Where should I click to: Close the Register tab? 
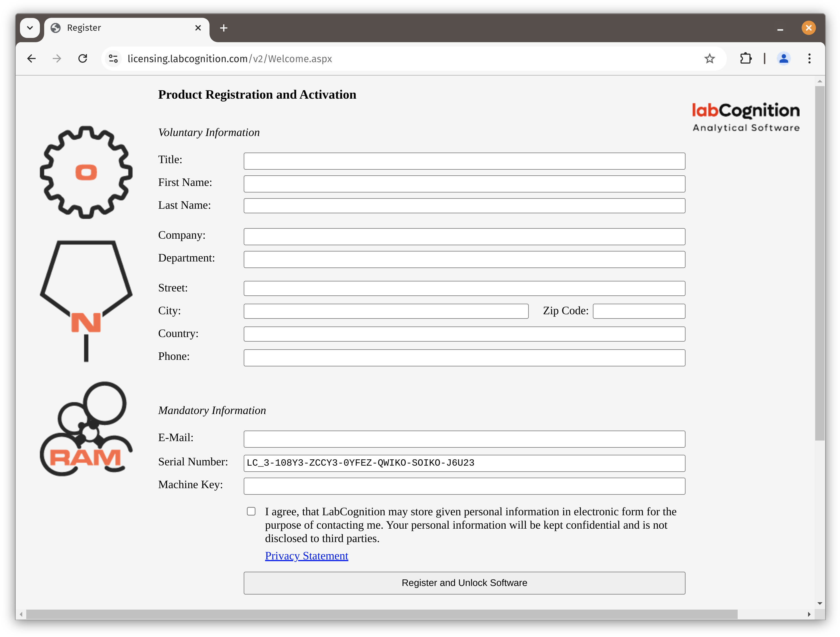pos(198,28)
